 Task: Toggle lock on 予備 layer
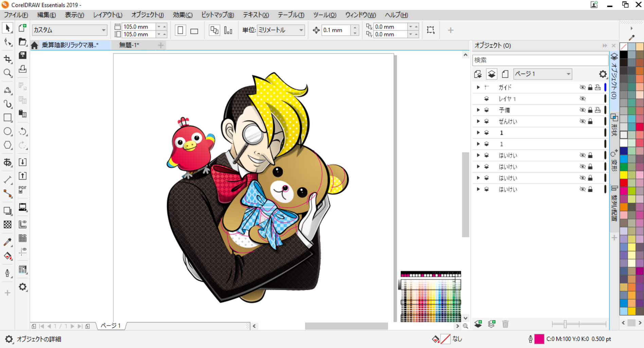[x=590, y=110]
